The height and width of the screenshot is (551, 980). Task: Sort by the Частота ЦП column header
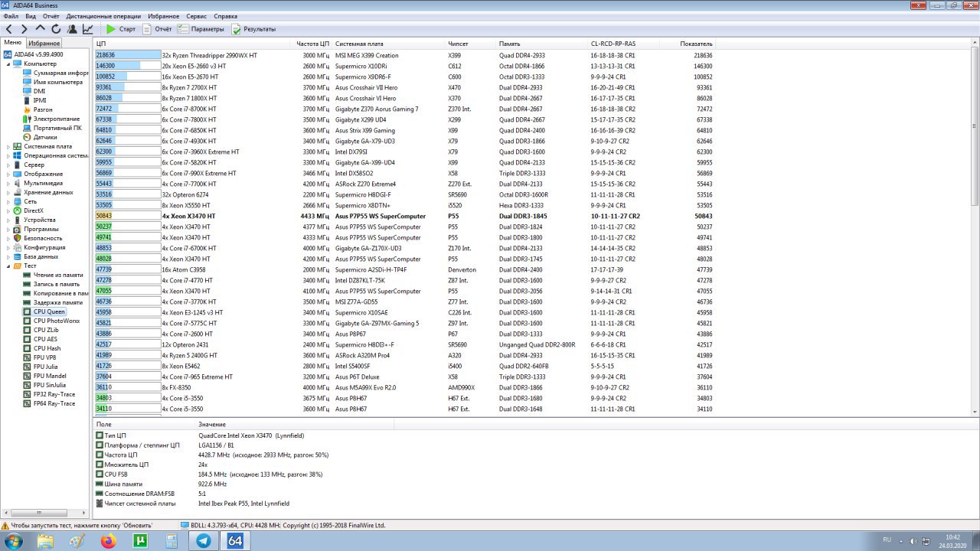tap(312, 44)
